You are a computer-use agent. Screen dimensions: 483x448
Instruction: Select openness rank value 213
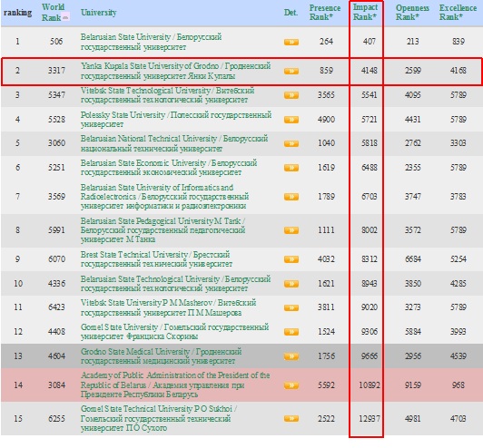413,42
